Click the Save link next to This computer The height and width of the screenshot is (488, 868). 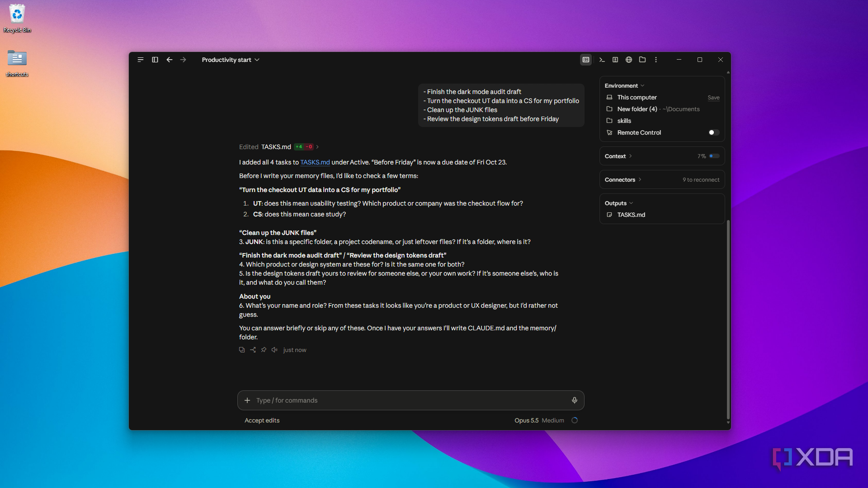point(713,98)
